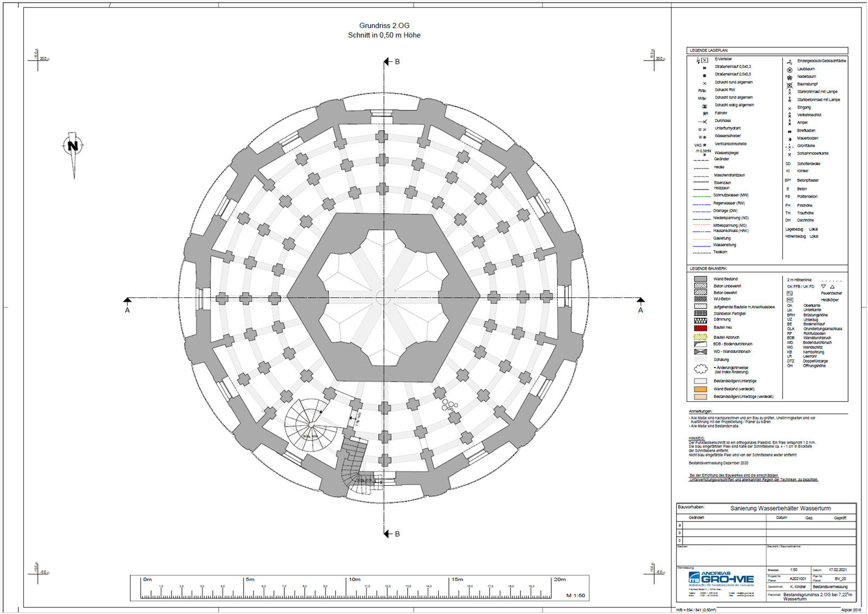Click the 'M 1:50' scale bar label

coord(576,596)
